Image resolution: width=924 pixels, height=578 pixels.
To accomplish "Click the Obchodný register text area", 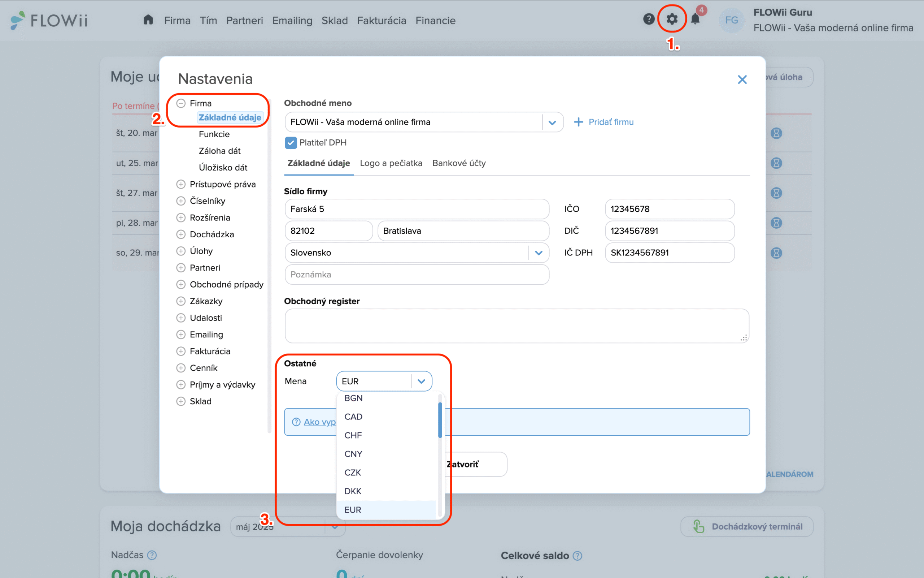I will 517,326.
